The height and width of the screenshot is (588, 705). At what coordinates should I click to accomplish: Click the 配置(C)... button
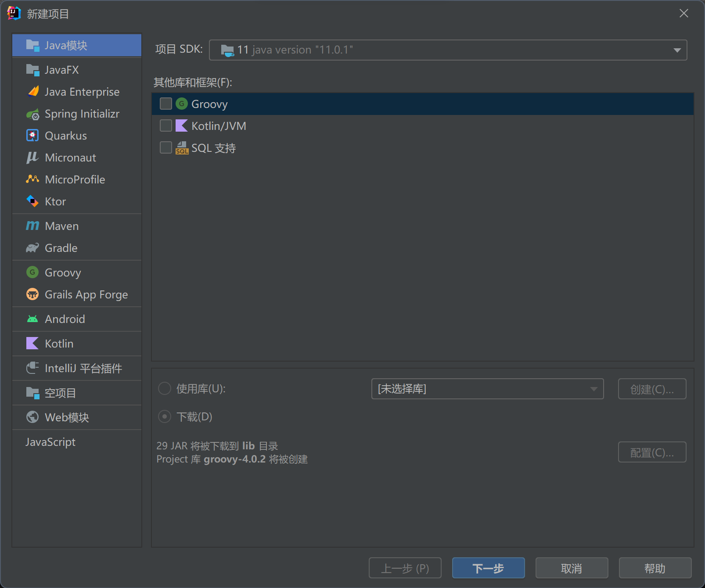(x=652, y=452)
